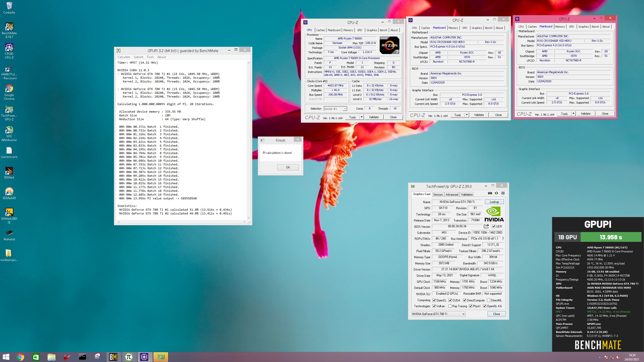The height and width of the screenshot is (362, 644).
Task: Open the 3DMark desktop icon
Action: click(9, 173)
